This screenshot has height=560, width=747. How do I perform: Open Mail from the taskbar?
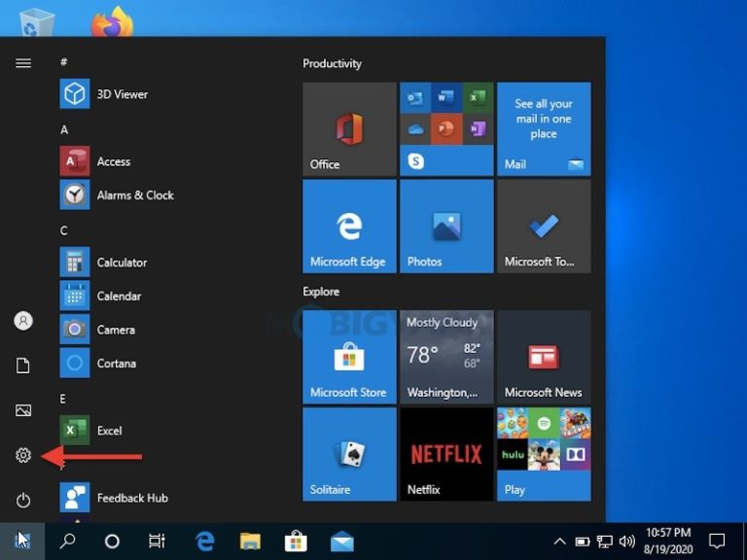(x=341, y=541)
